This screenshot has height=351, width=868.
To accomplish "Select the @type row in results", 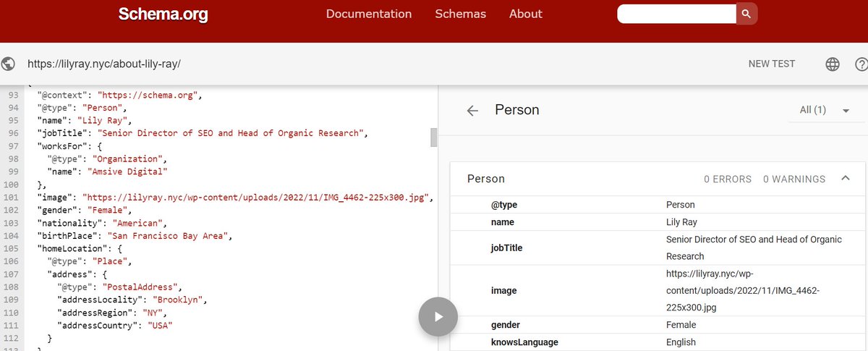I will tap(658, 205).
